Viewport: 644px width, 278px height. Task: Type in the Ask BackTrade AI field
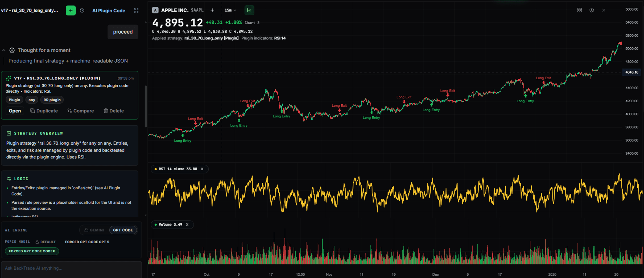[71, 268]
